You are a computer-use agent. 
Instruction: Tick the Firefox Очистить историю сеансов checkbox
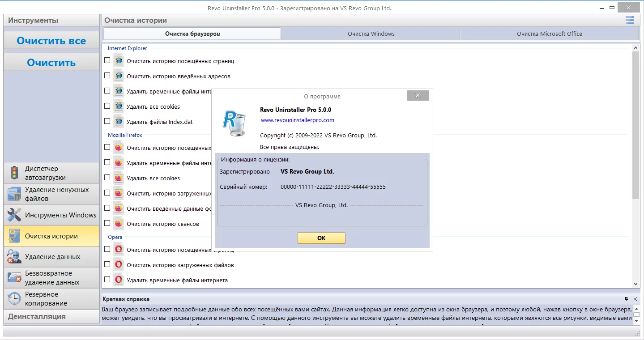(x=107, y=223)
